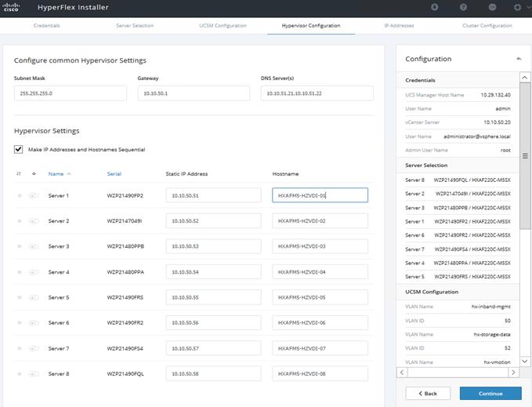The height and width of the screenshot is (407, 532).
Task: Click Server 8 entry in Server Selection summary
Action: (458, 180)
